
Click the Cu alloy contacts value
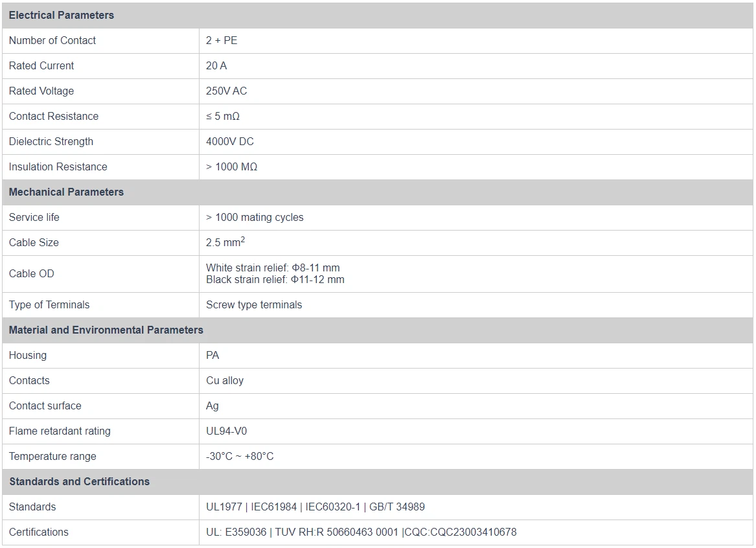(x=225, y=380)
